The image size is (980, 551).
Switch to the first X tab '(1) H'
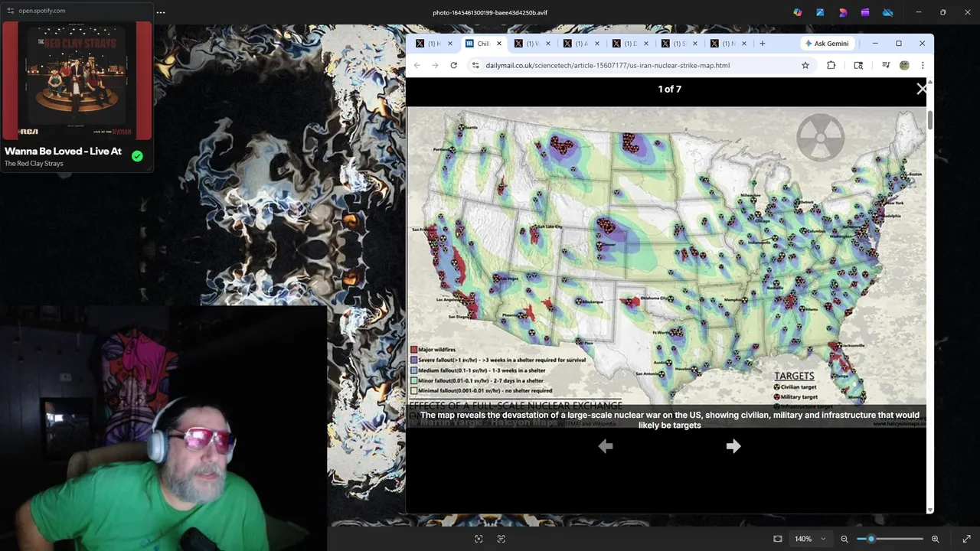click(429, 44)
